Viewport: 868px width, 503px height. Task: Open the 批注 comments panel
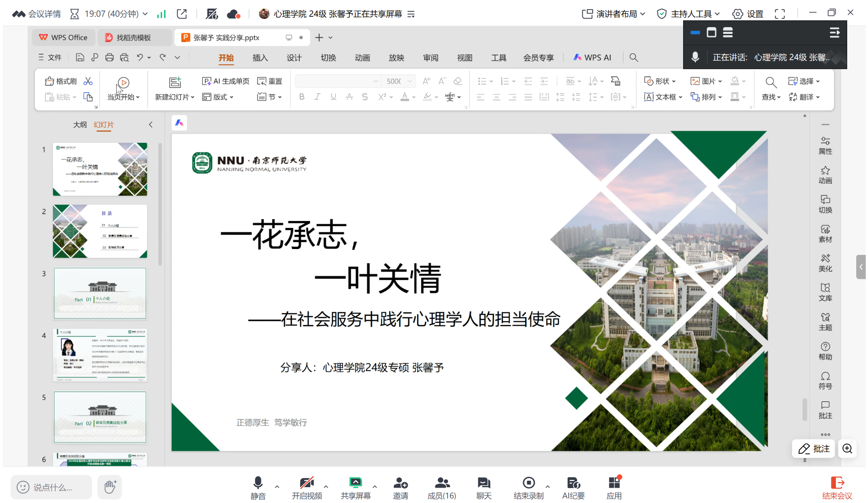tap(825, 409)
